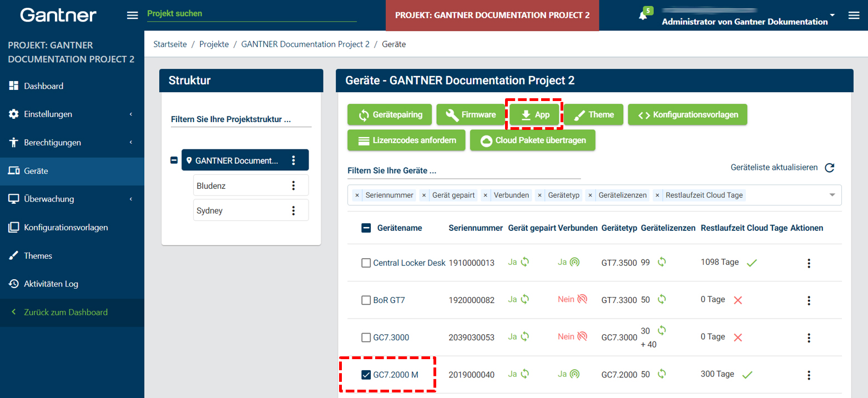Click the Projekt suchen search field
The width and height of the screenshot is (868, 398).
[251, 14]
